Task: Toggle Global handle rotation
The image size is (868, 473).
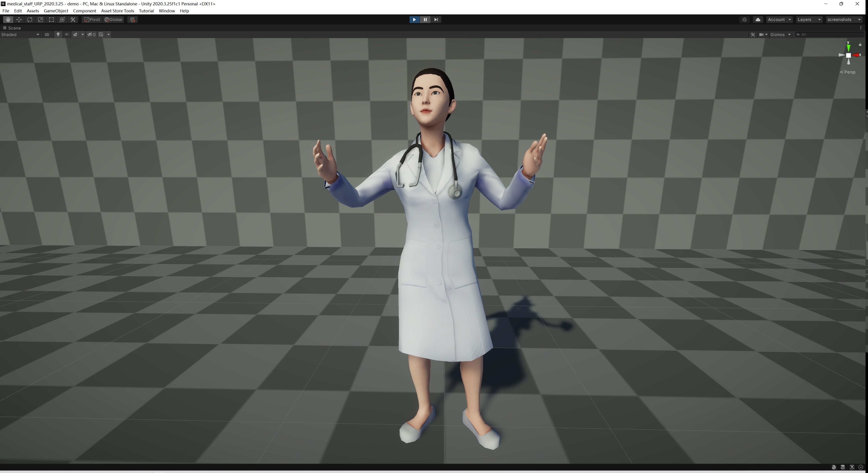Action: tap(114, 20)
